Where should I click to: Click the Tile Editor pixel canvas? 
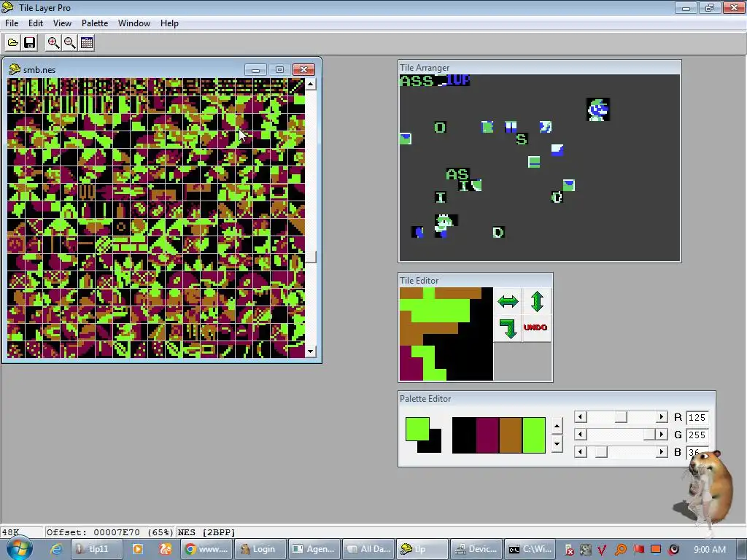coord(446,334)
